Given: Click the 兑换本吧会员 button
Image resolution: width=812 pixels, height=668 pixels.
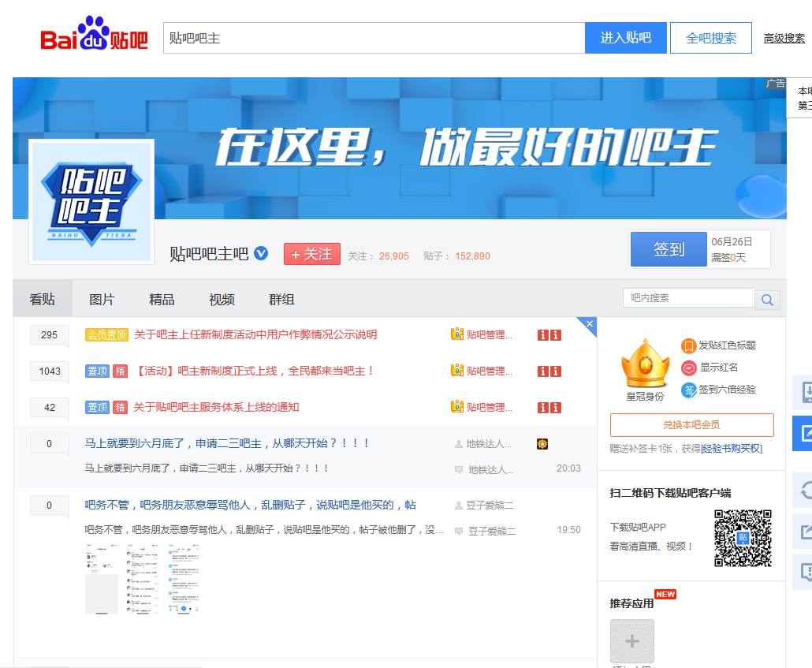Looking at the screenshot, I should click(691, 425).
